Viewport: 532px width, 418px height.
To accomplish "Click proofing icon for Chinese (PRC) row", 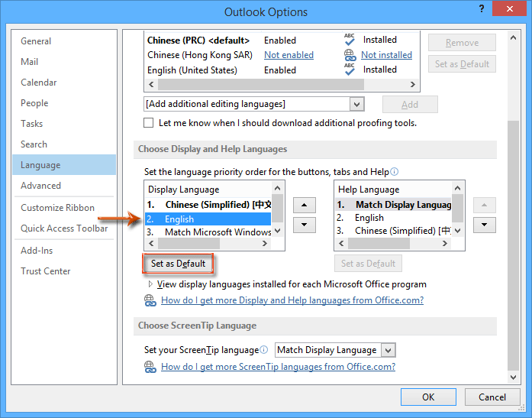I will tap(350, 40).
